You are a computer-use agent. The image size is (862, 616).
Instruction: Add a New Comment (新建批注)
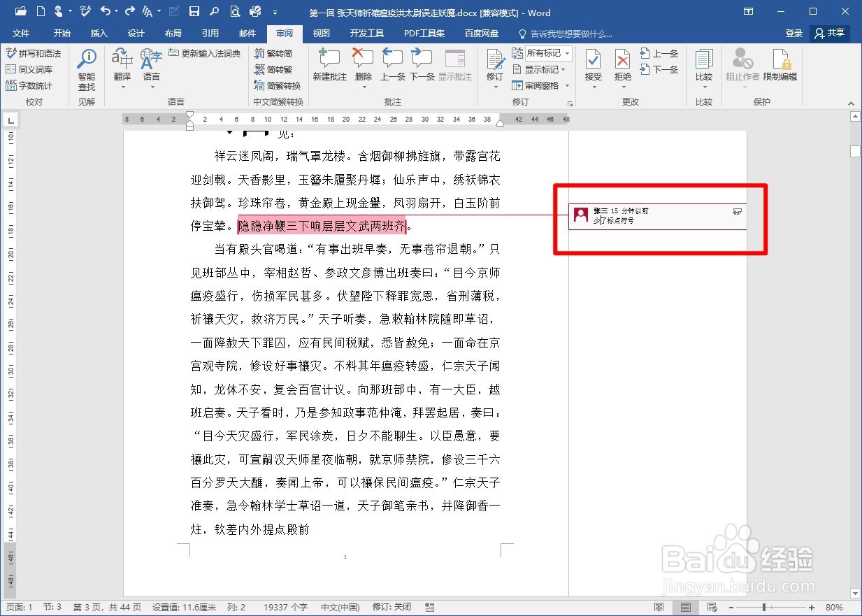click(329, 65)
